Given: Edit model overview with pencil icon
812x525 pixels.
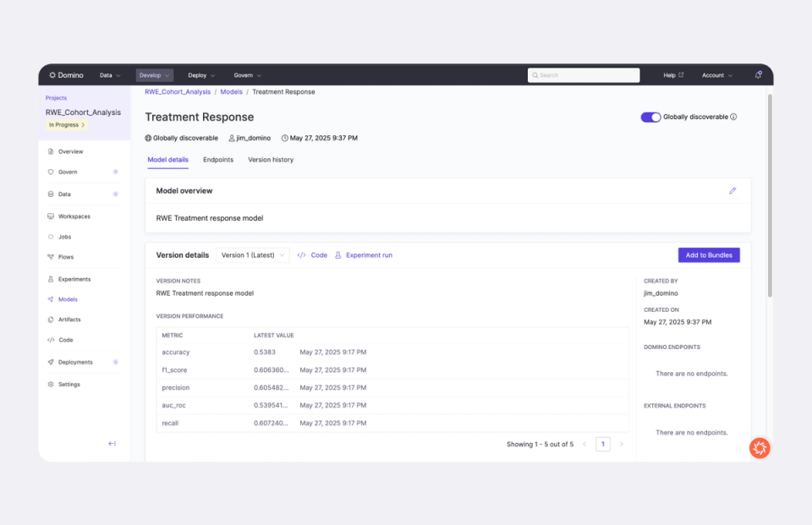Looking at the screenshot, I should click(732, 191).
